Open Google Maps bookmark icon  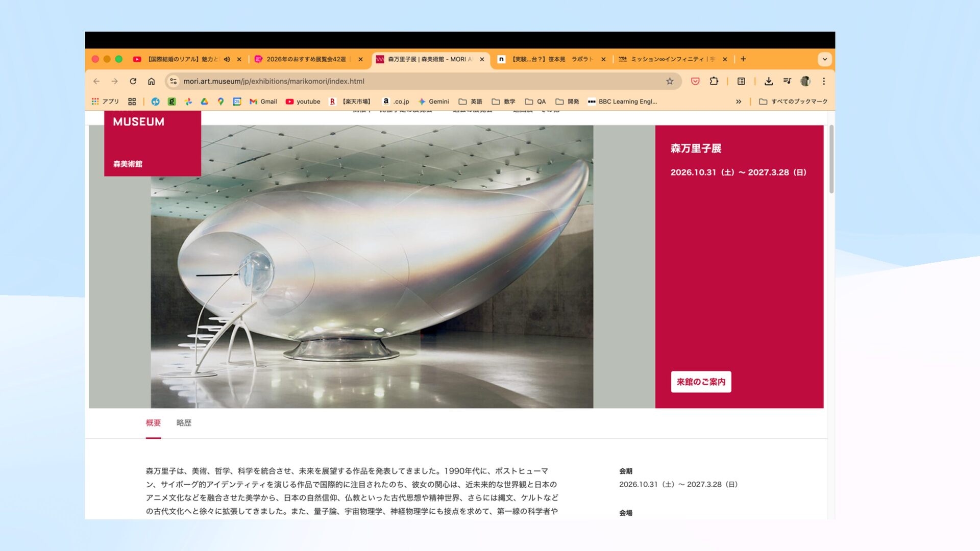[x=220, y=102]
